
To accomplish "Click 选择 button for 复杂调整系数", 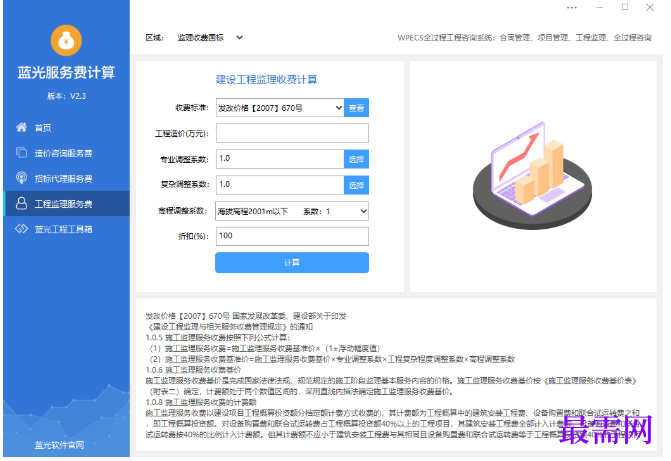I will pos(356,185).
